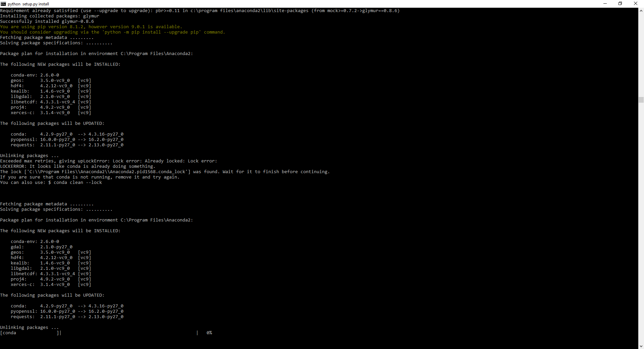Click the LOCKERROR message line
This screenshot has height=349, width=644.
(77, 166)
